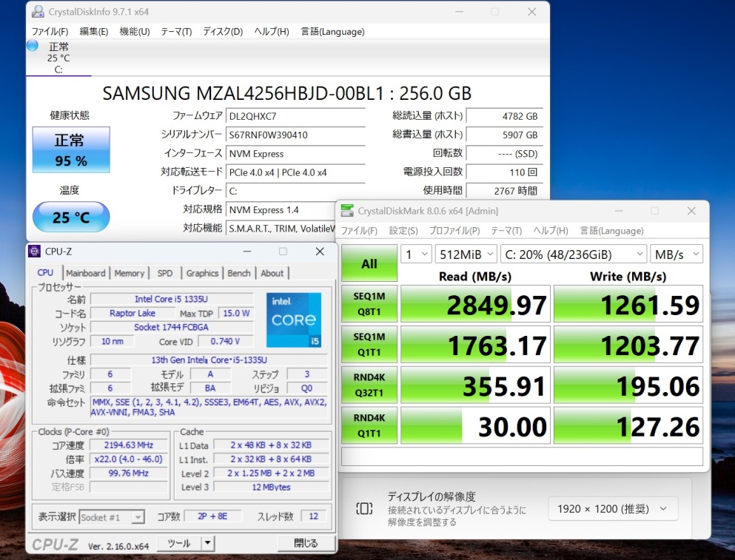
Task: Run the SEQ1M Q8T1 test
Action: click(369, 304)
